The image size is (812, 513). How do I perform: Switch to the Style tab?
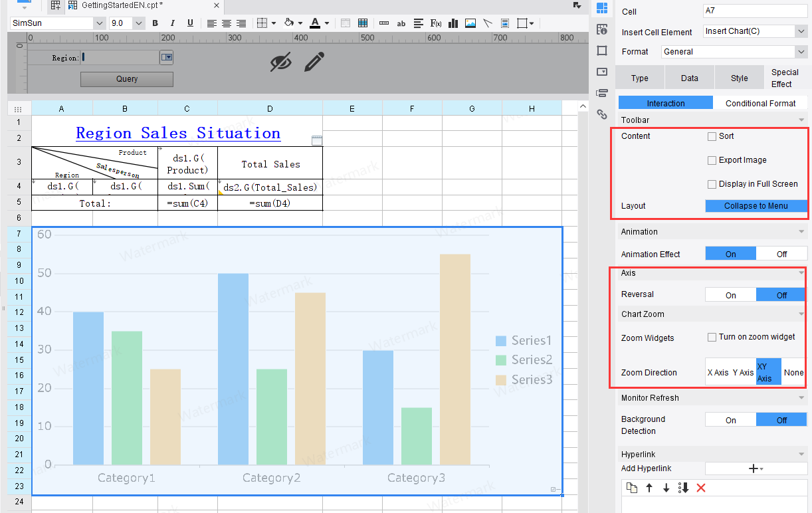click(x=739, y=78)
